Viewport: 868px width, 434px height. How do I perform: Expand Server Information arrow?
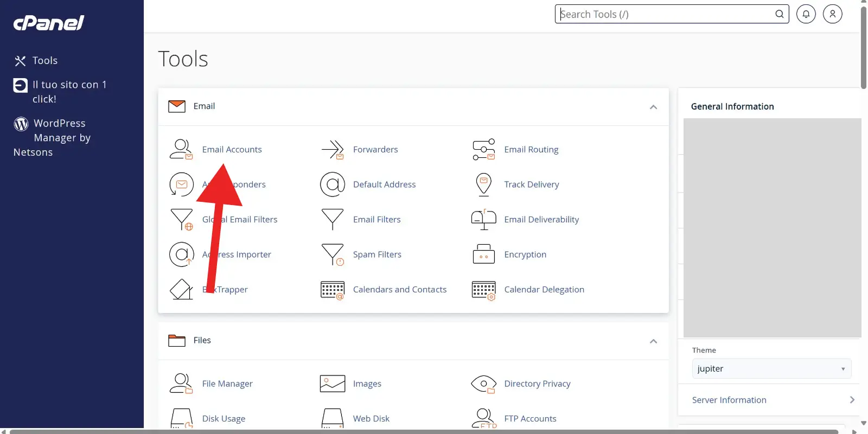[852, 400]
